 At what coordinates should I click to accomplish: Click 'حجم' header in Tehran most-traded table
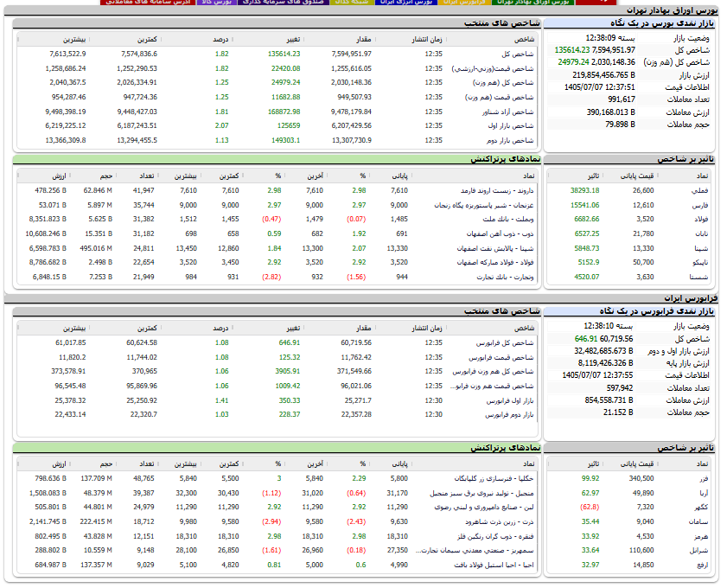coord(106,176)
